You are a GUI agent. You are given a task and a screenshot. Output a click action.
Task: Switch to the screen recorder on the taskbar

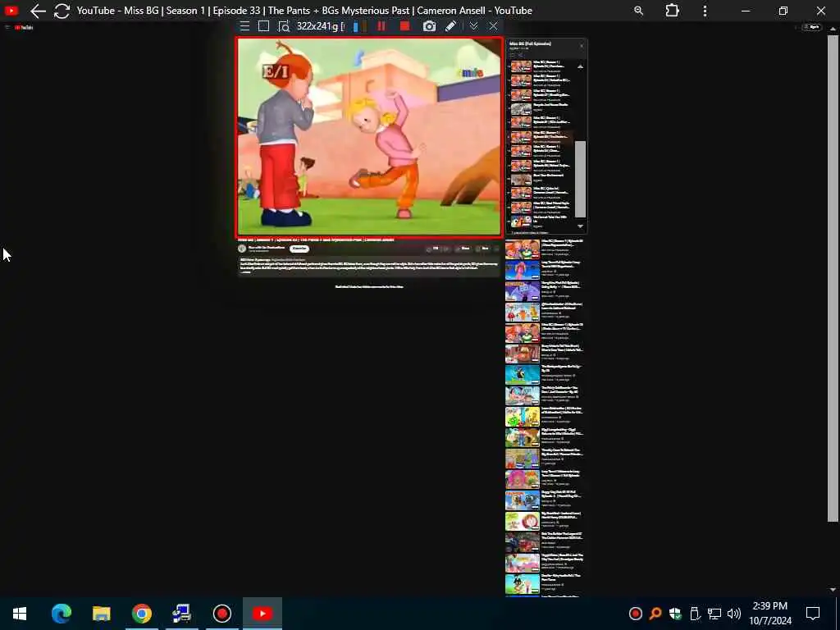221,614
